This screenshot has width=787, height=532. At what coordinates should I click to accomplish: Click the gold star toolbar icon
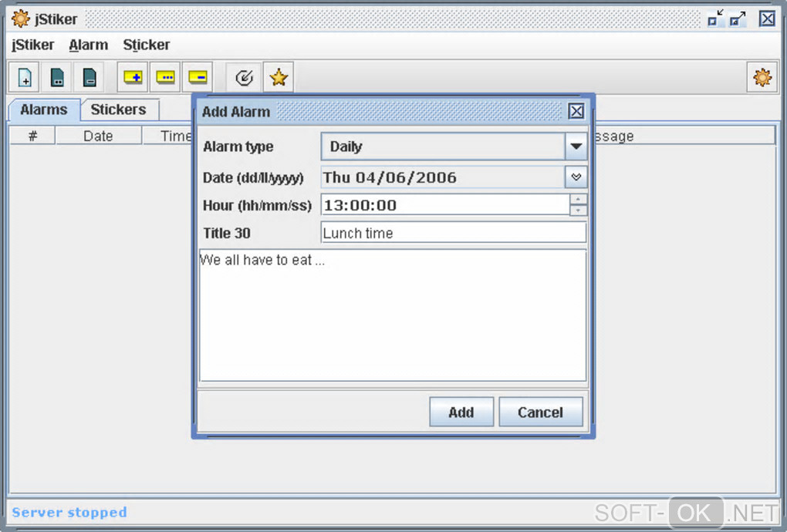[279, 78]
